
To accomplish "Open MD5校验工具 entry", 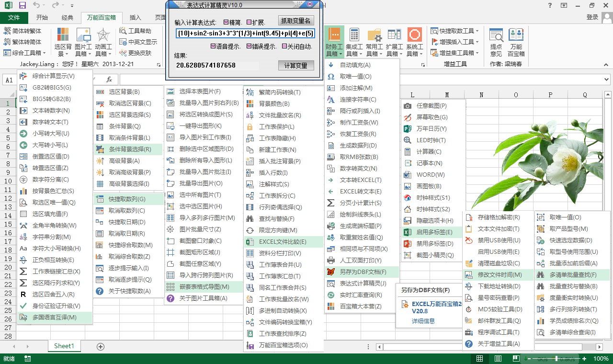I will pos(499,309).
